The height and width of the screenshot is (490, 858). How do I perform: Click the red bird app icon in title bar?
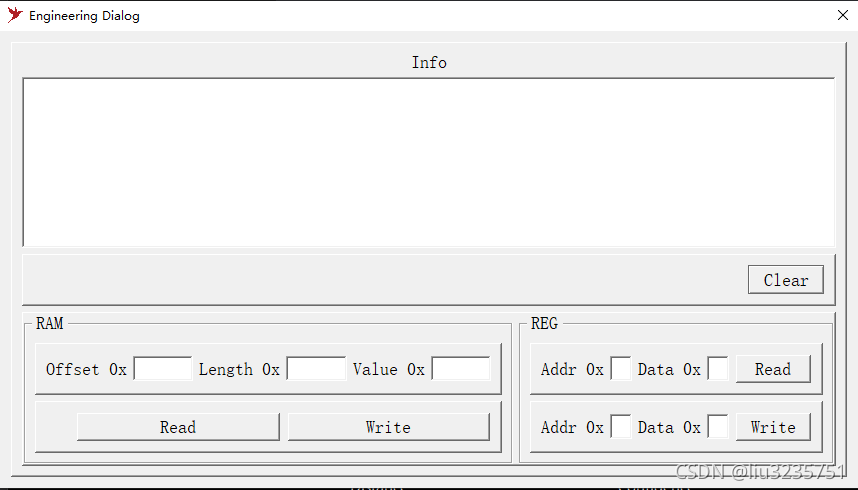15,15
